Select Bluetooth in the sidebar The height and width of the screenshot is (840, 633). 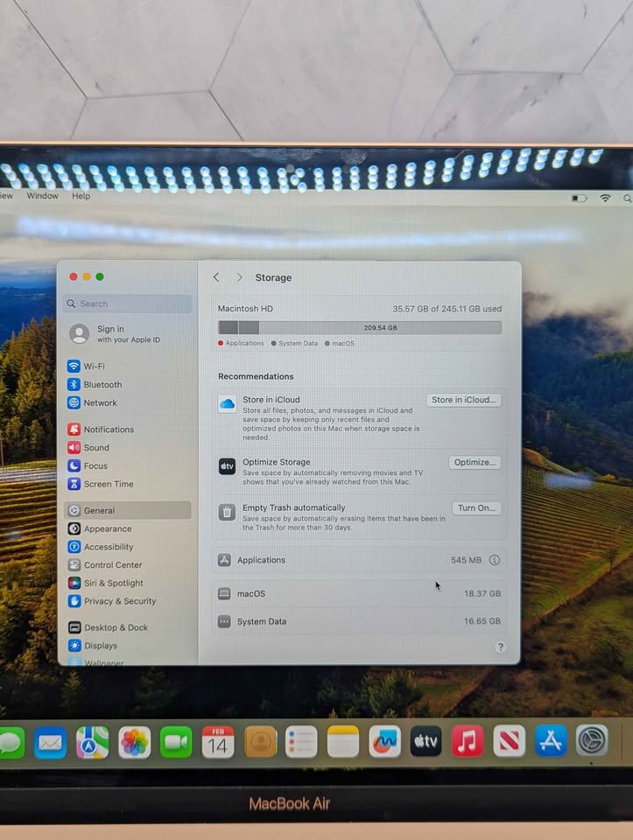[x=102, y=385]
